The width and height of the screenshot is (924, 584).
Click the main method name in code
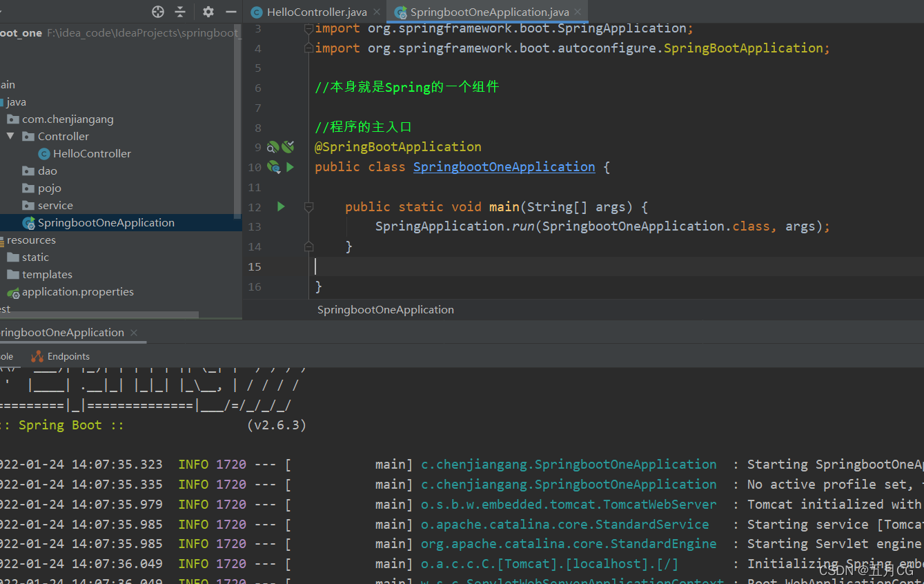coord(504,206)
